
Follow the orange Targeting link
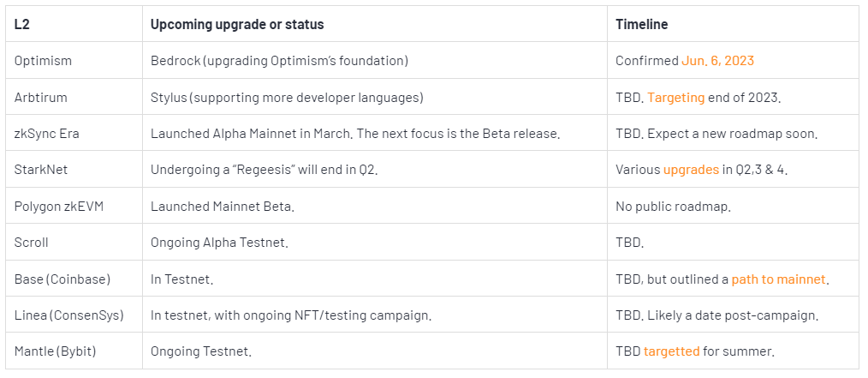click(x=675, y=98)
